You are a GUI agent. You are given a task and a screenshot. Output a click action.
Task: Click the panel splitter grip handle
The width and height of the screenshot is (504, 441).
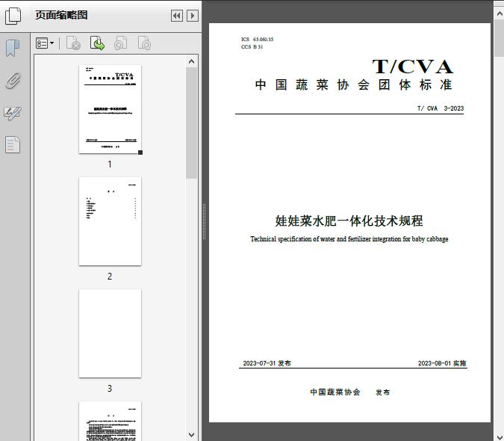(x=204, y=222)
